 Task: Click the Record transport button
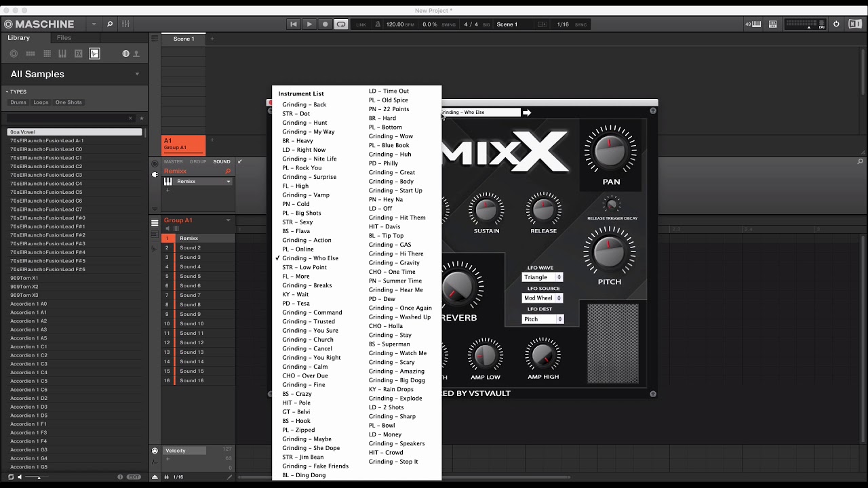[x=325, y=24]
